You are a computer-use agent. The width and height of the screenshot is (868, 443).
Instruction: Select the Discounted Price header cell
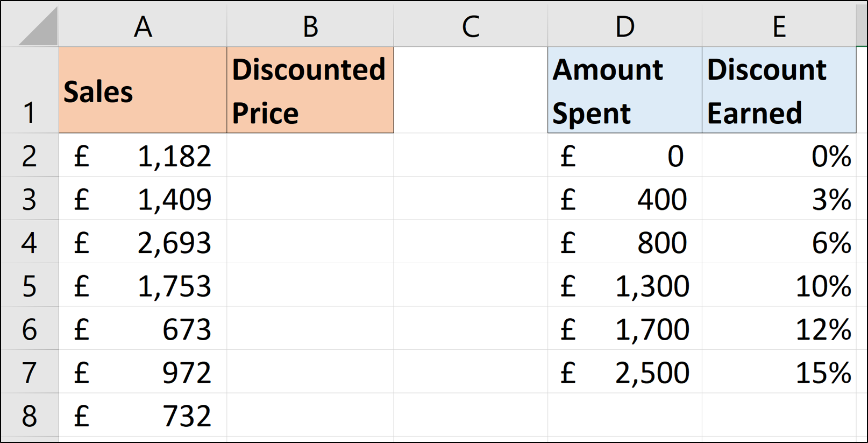pyautogui.click(x=310, y=90)
